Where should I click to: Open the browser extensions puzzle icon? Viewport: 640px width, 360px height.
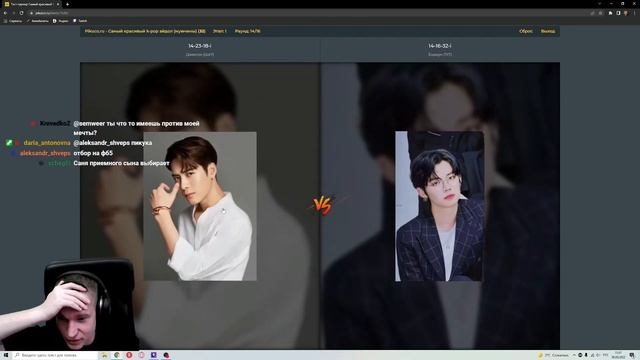(x=610, y=13)
